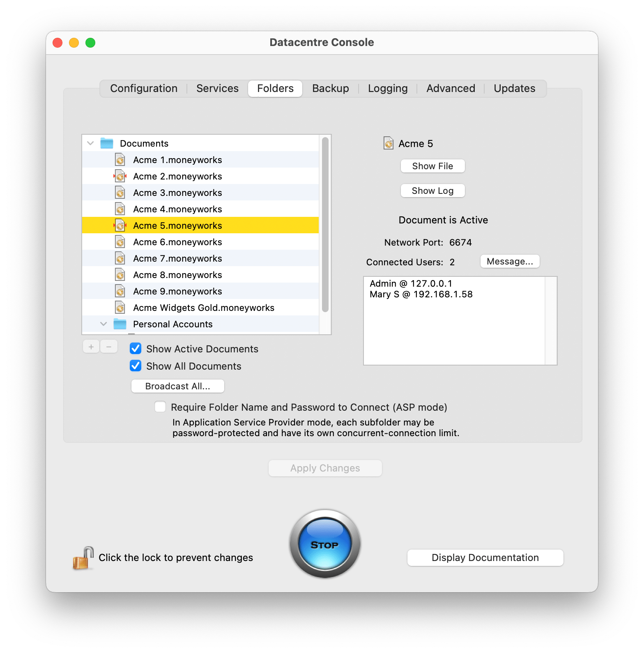Click the Broadcast All... button
This screenshot has width=644, height=653.
point(177,386)
